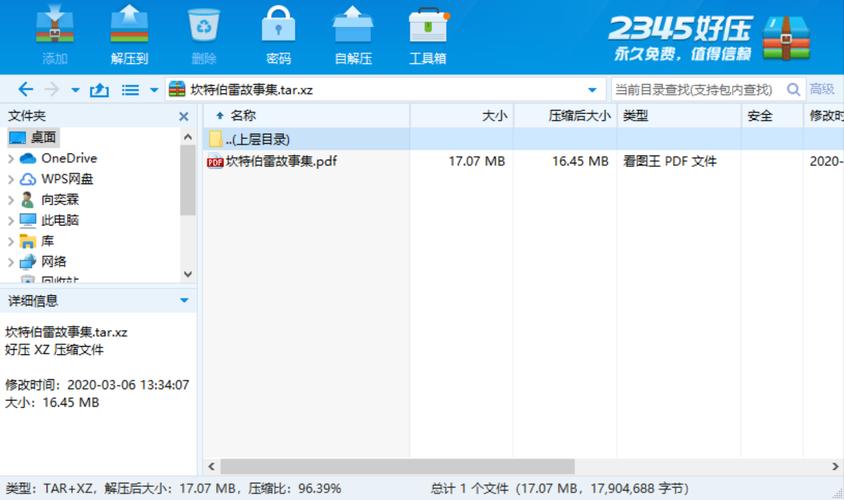
Task: Select the ..(上层目录) parent folder row
Action: click(523, 139)
